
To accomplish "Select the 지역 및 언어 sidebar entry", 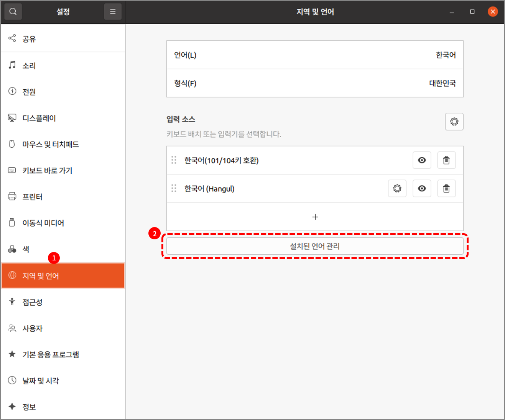I will pyautogui.click(x=63, y=275).
